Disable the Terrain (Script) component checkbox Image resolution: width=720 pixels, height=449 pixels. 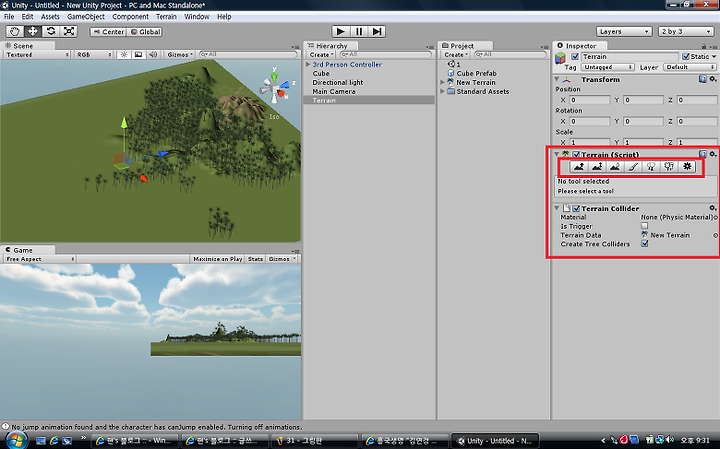(x=576, y=155)
